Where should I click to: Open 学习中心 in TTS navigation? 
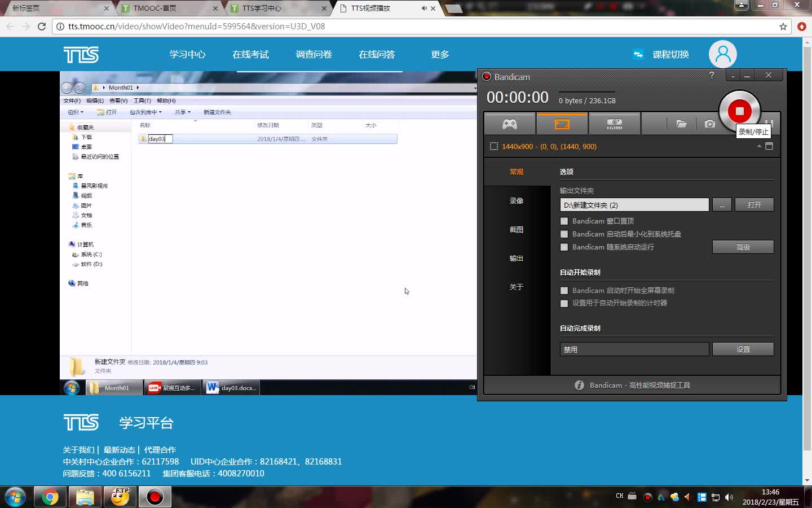[188, 55]
